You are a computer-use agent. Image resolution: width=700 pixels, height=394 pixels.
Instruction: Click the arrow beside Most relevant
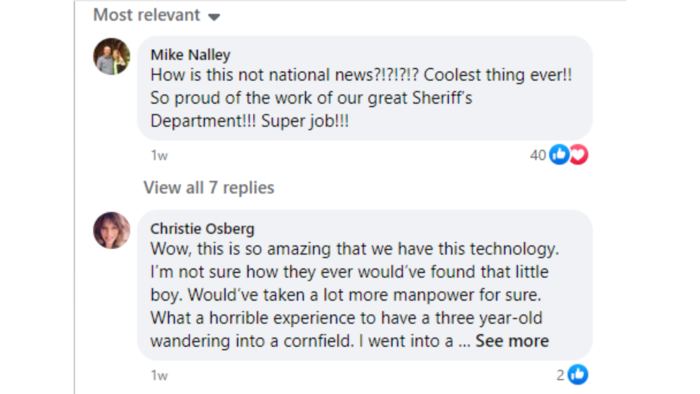(214, 17)
